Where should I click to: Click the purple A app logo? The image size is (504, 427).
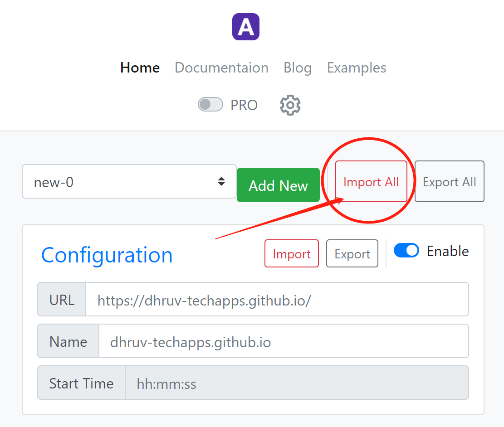(x=246, y=27)
